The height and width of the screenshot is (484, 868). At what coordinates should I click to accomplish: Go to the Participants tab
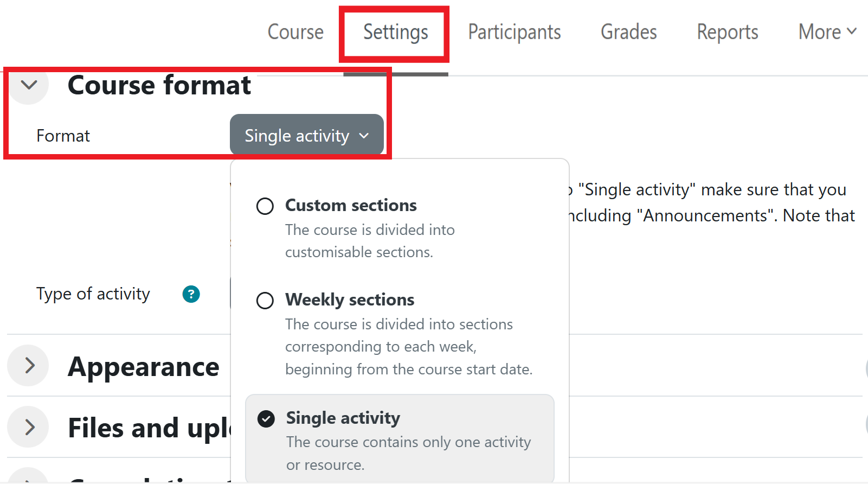click(x=514, y=32)
